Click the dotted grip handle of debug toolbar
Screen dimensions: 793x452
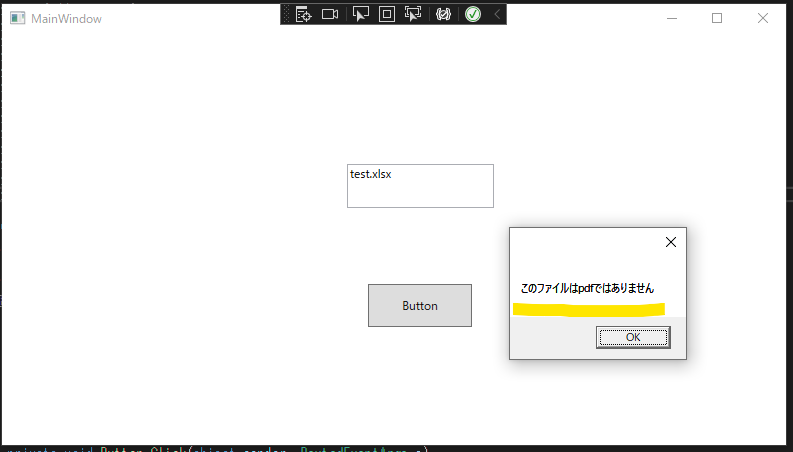point(286,14)
